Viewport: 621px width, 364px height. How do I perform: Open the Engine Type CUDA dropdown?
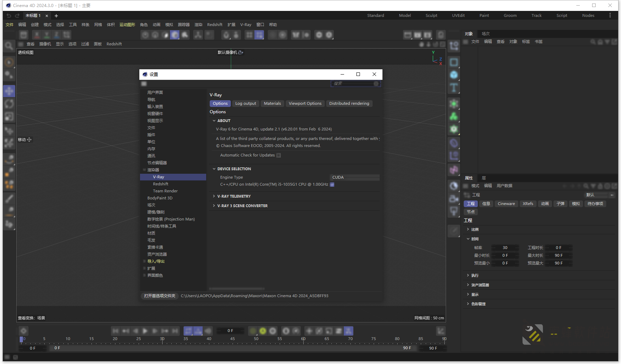[x=355, y=177]
